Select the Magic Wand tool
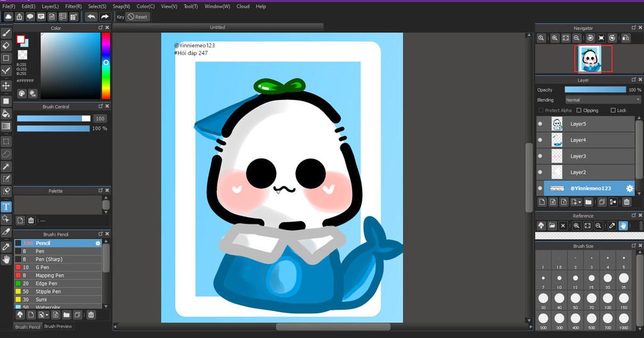This screenshot has height=338, width=644. [x=6, y=166]
